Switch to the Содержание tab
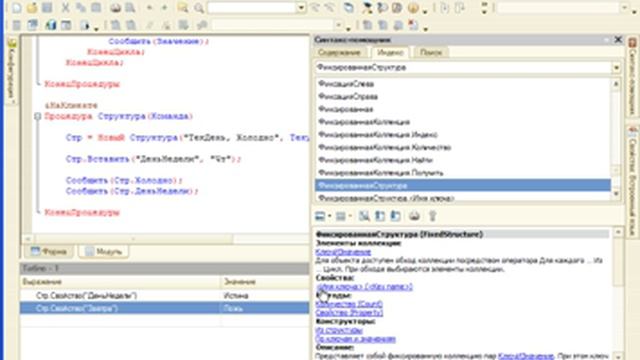The height and width of the screenshot is (360, 640). [339, 53]
